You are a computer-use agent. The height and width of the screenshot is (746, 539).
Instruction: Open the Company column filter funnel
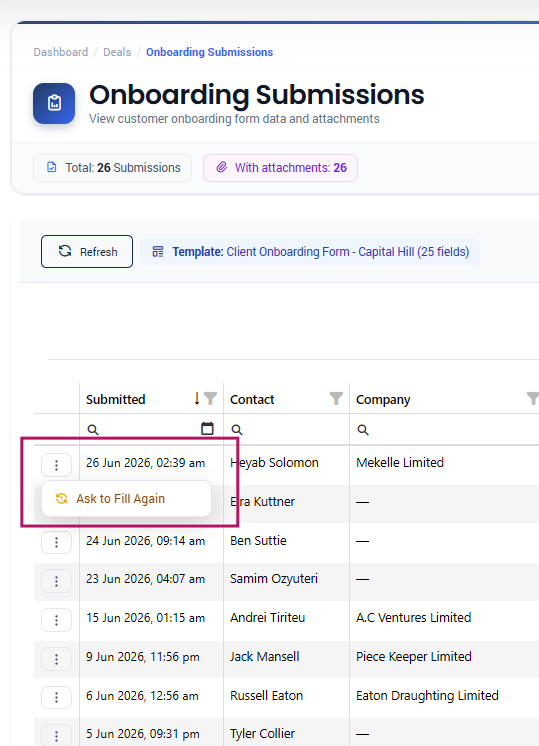pos(533,398)
